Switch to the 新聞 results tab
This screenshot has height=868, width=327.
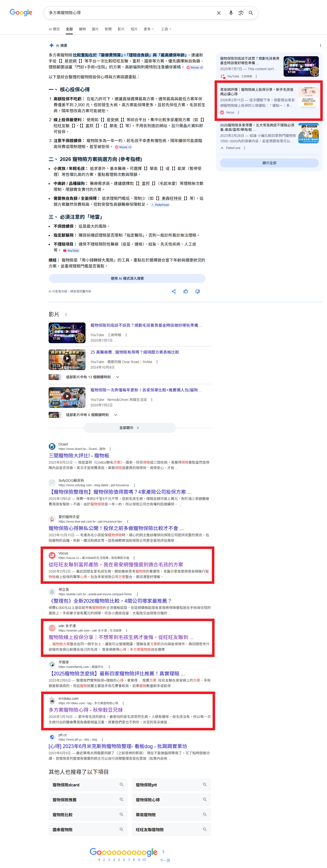[108, 29]
